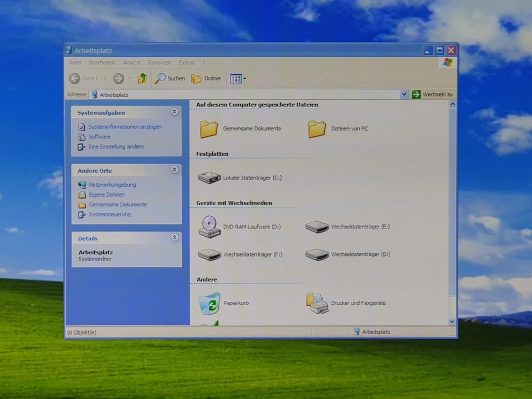
Task: Open the Favoriten menu
Action: point(160,63)
